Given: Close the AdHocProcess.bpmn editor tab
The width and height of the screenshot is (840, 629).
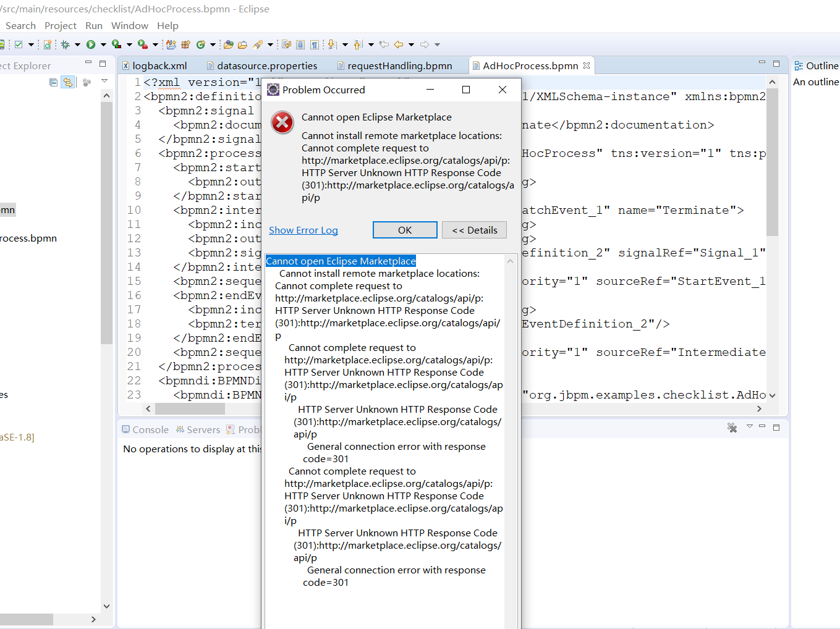Looking at the screenshot, I should coord(587,65).
